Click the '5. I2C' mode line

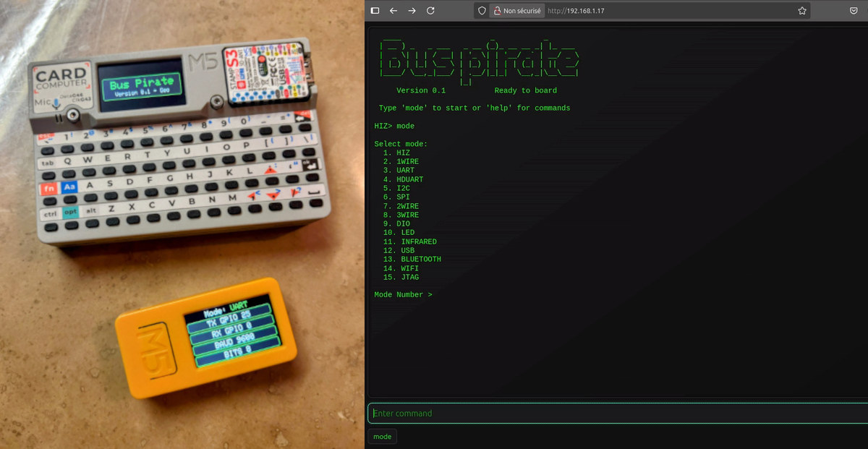coord(396,189)
